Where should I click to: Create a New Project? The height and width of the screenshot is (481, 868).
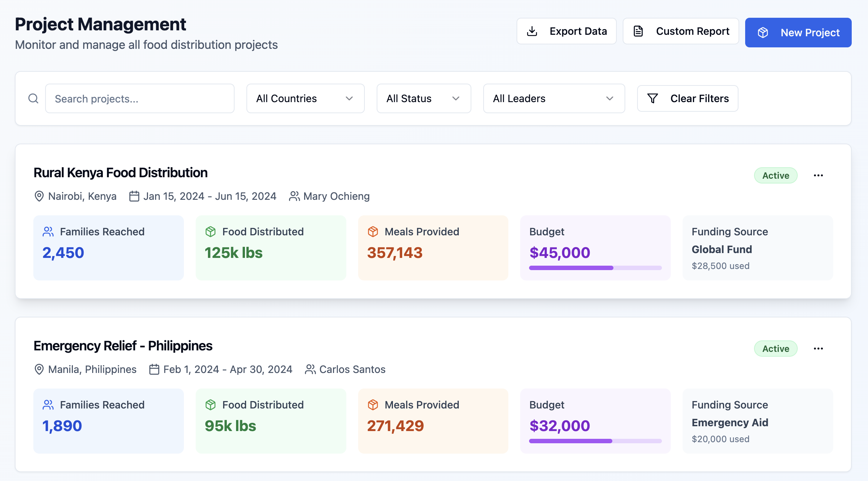pos(798,33)
